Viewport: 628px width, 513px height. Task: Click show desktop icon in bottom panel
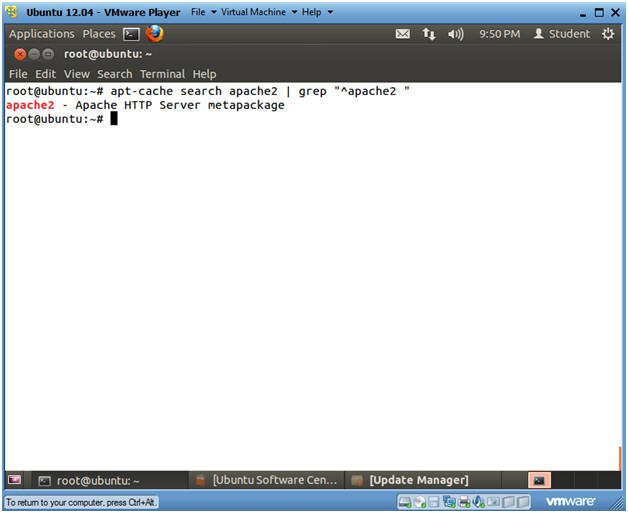pos(14,480)
